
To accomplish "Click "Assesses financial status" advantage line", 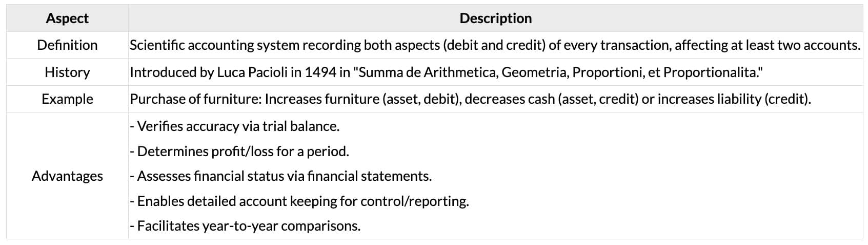I will tap(281, 176).
